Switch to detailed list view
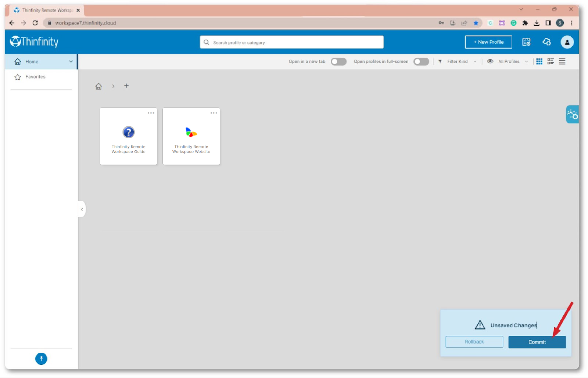This screenshot has height=378, width=588. [x=551, y=61]
